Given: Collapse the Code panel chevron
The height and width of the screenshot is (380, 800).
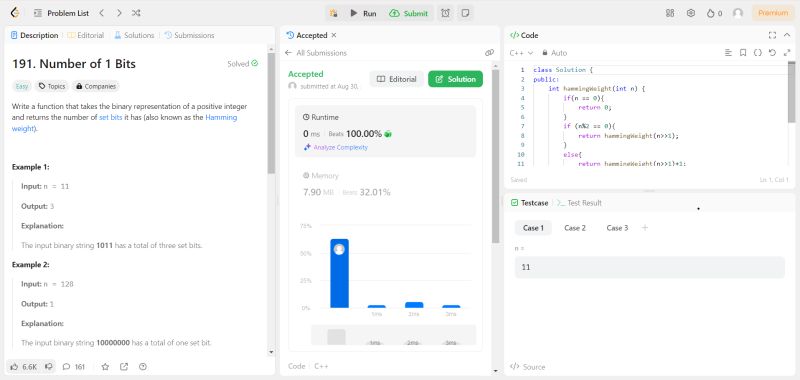Looking at the screenshot, I should tap(787, 35).
